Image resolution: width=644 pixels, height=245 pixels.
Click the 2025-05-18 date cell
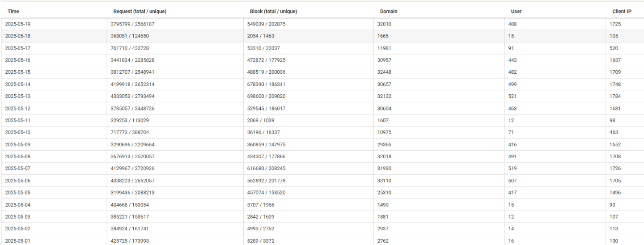point(17,36)
